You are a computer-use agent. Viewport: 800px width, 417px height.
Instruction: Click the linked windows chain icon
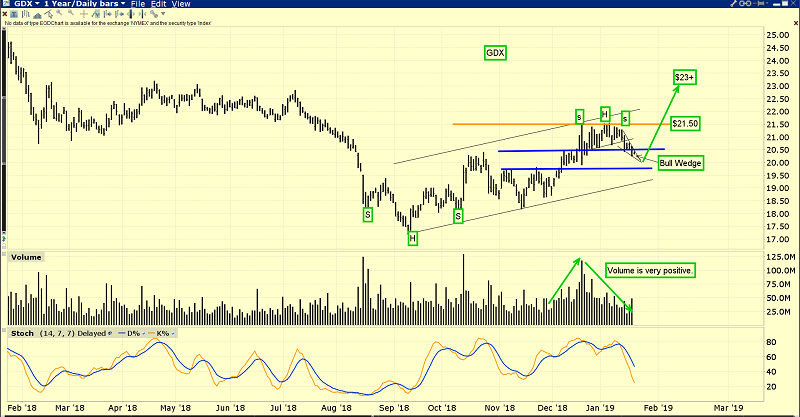(745, 3)
